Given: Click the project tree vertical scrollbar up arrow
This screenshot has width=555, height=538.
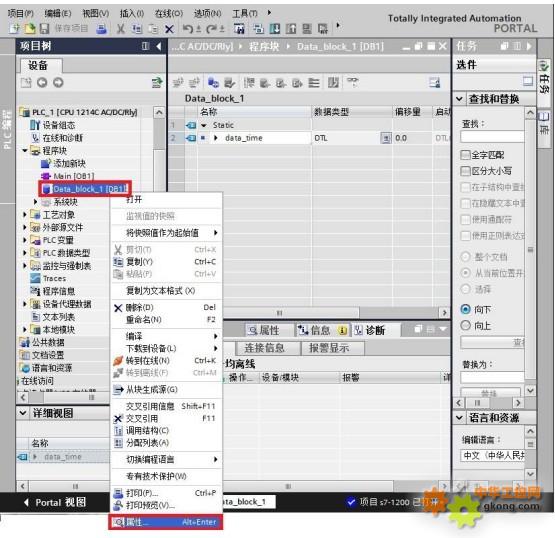Looking at the screenshot, I should 159,113.
